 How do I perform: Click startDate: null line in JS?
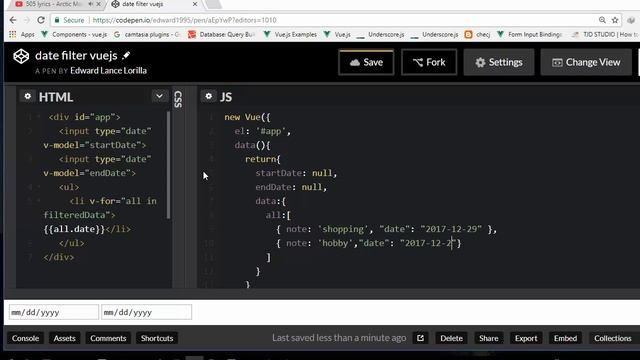coord(296,173)
